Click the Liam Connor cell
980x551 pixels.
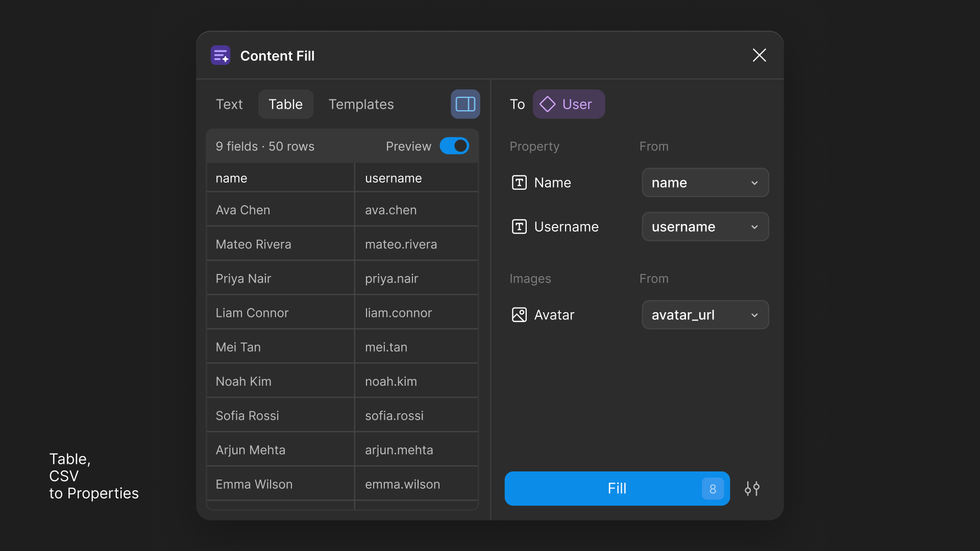pos(280,312)
